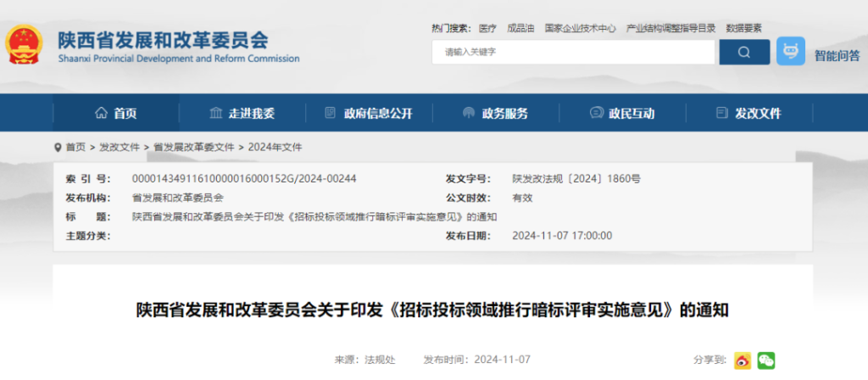The height and width of the screenshot is (380, 868).
Task: Click hot search term 医疗
Action: (487, 28)
